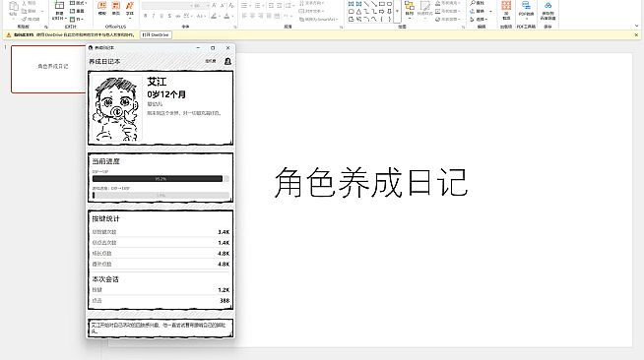Click the current progress bar
Viewport: 644px width, 360px height.
click(x=161, y=179)
